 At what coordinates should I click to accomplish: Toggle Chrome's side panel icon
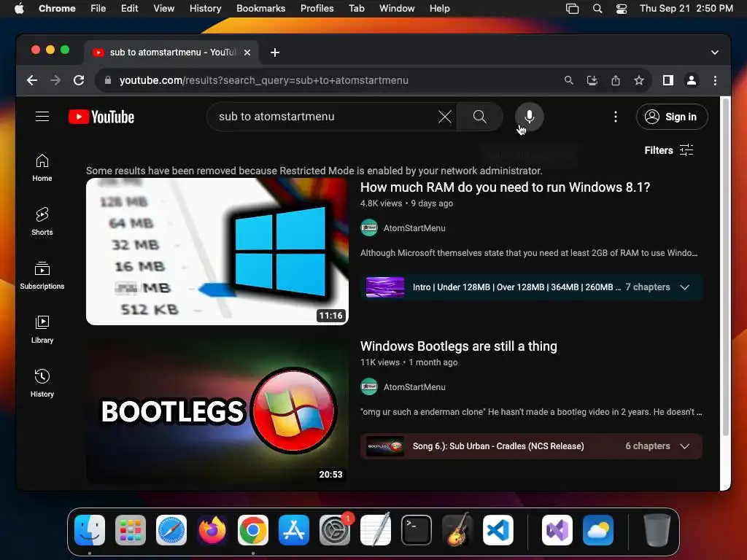pos(668,80)
